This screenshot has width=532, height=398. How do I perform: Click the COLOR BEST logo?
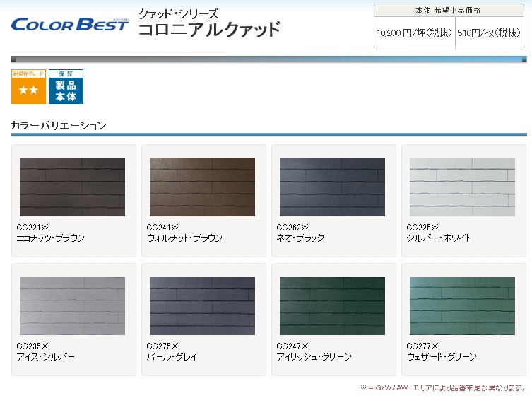(x=70, y=24)
